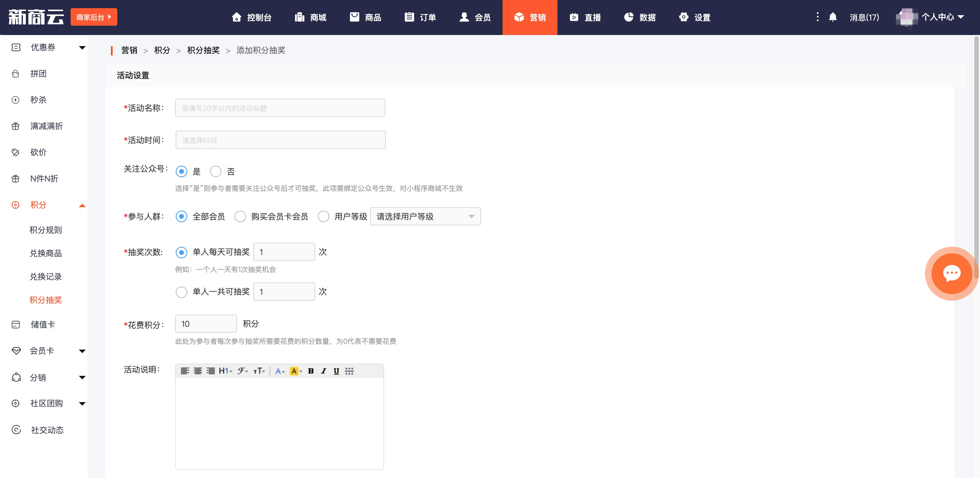Expand the 会员卡 sidebar arrow

click(x=82, y=351)
